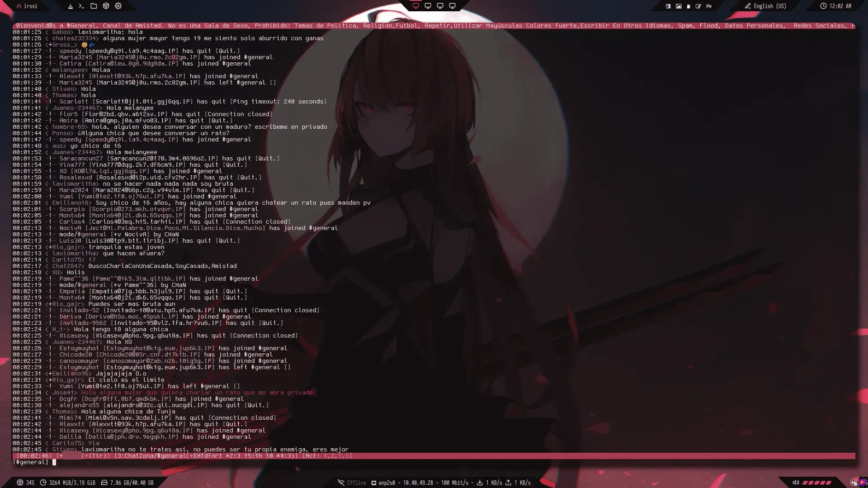Click chatea232334's message about 19 years
Screen dimensions: 868x488
pos(168,38)
